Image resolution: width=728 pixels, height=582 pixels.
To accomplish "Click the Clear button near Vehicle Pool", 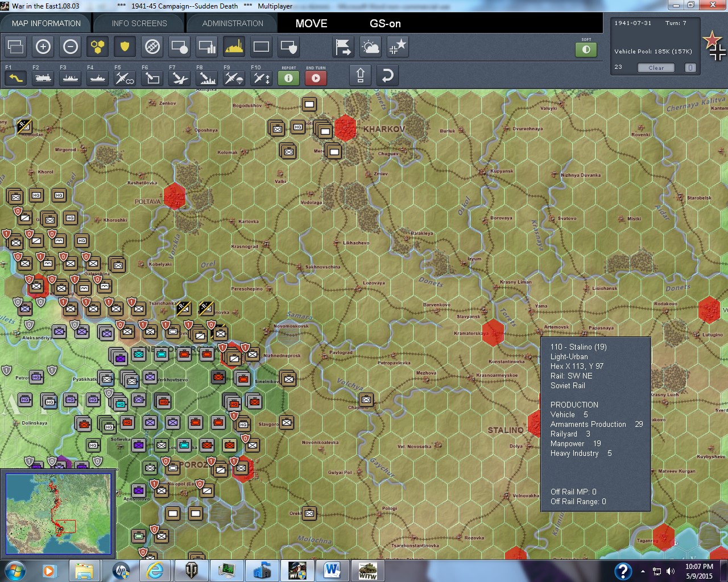I will click(656, 68).
